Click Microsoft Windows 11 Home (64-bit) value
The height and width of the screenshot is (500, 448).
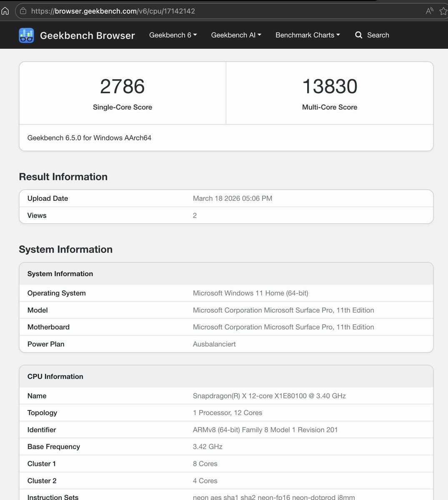click(x=250, y=293)
